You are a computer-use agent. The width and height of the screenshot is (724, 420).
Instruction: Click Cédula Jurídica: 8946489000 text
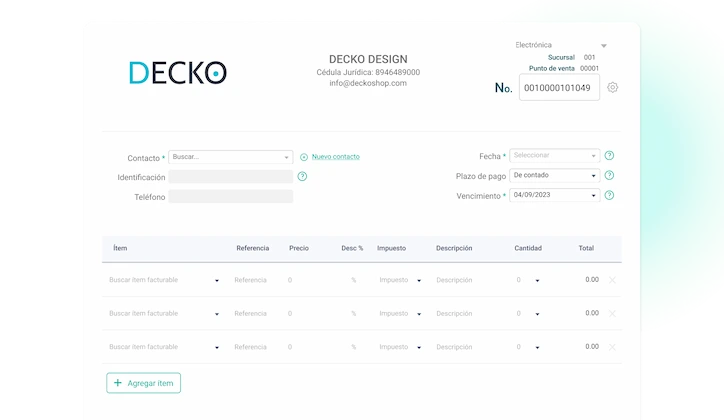click(368, 72)
